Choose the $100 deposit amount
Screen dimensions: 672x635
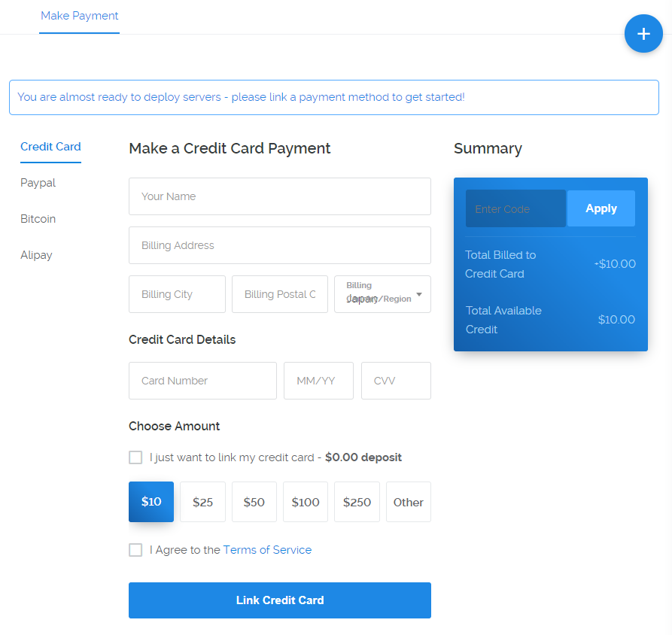[x=306, y=502]
